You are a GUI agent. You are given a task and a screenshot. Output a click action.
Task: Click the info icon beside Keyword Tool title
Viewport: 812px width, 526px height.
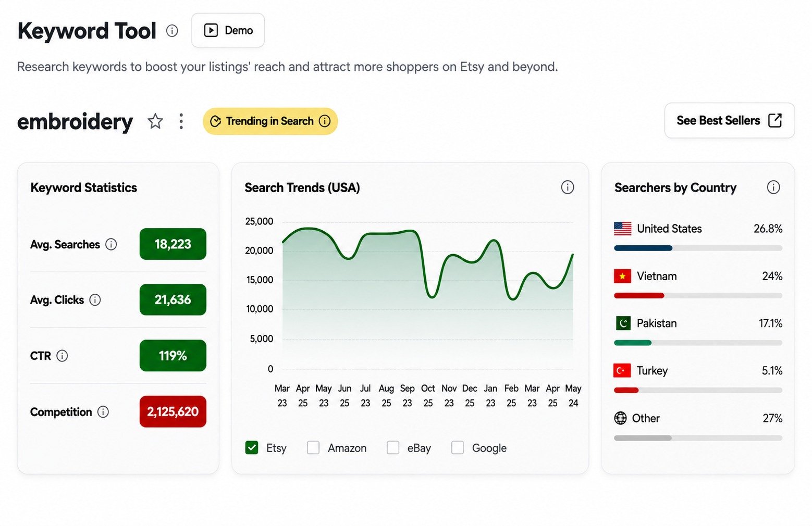click(172, 31)
